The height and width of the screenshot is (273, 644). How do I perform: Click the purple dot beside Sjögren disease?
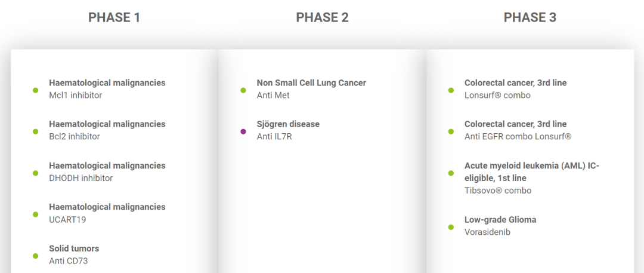click(x=243, y=131)
